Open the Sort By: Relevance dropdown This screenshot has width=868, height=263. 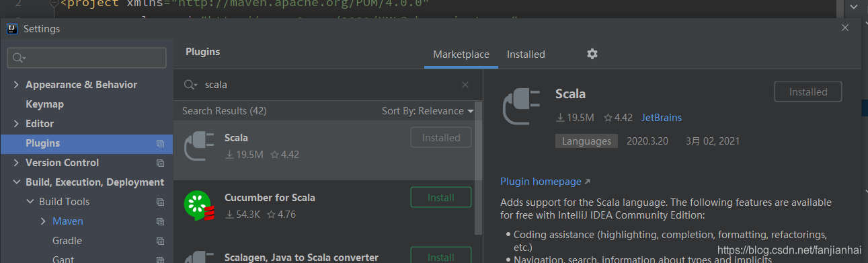tap(428, 111)
